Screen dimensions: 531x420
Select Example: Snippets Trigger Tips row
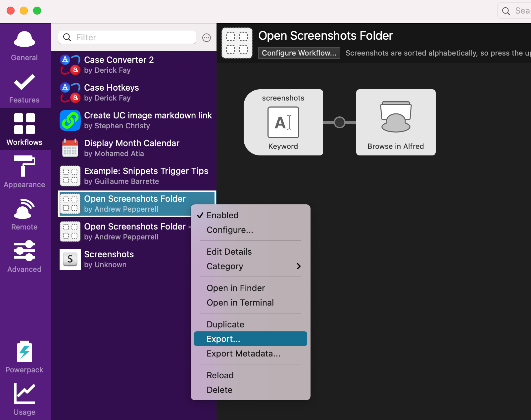point(137,176)
